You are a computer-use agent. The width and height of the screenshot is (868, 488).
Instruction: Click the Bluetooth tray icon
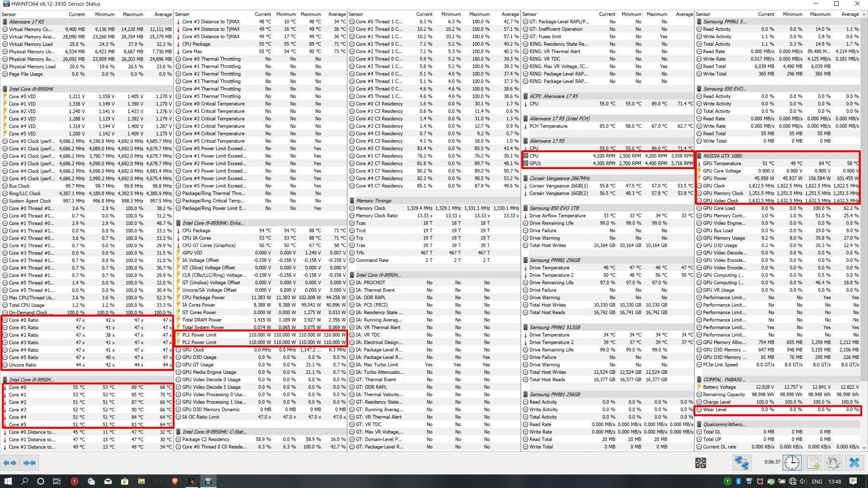[738, 481]
